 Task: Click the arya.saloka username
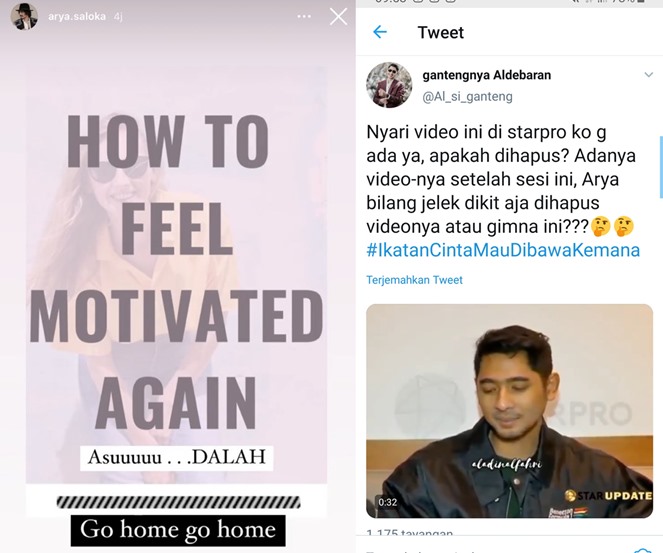click(77, 16)
